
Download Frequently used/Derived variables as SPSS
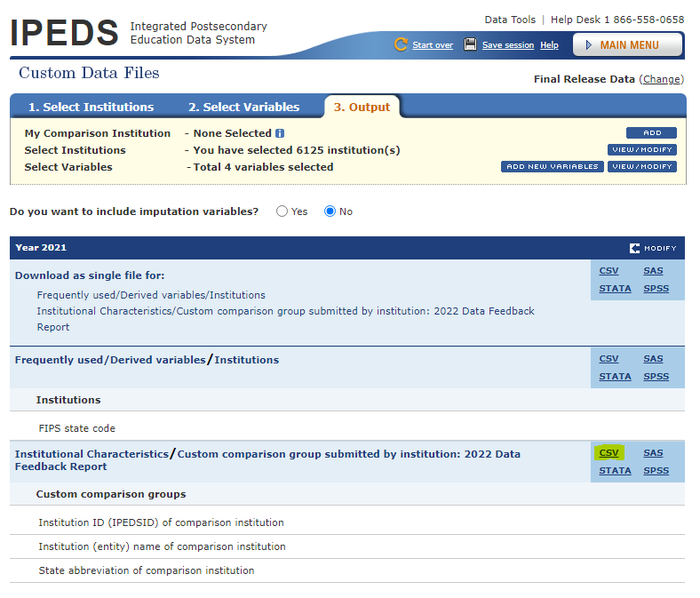[x=656, y=377]
